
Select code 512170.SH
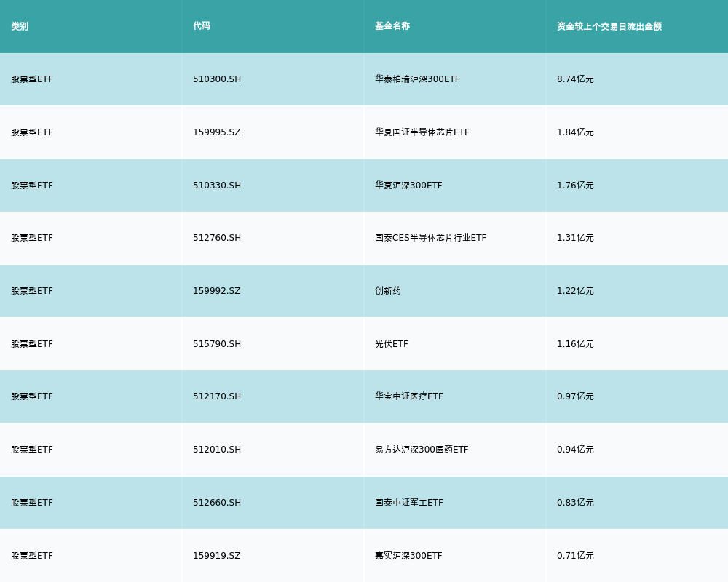pos(217,396)
